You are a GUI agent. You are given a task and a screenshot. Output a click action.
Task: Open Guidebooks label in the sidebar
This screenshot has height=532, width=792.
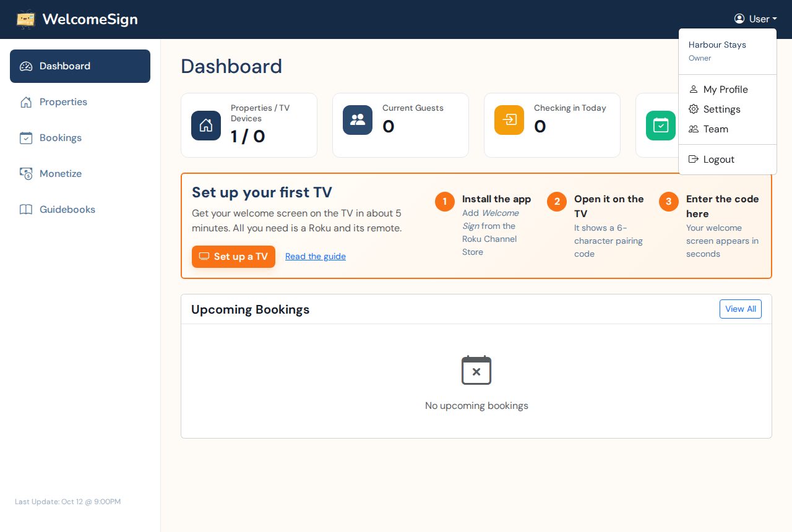pyautogui.click(x=67, y=210)
